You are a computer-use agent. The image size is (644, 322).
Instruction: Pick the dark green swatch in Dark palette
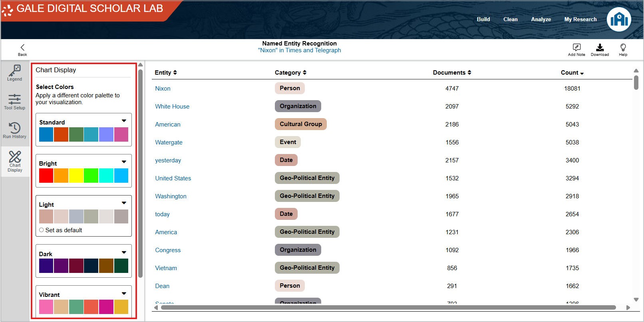pos(121,266)
